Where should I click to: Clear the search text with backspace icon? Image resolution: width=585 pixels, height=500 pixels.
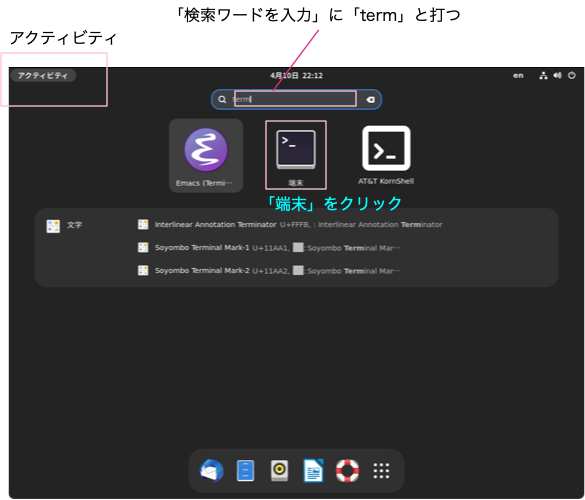370,100
